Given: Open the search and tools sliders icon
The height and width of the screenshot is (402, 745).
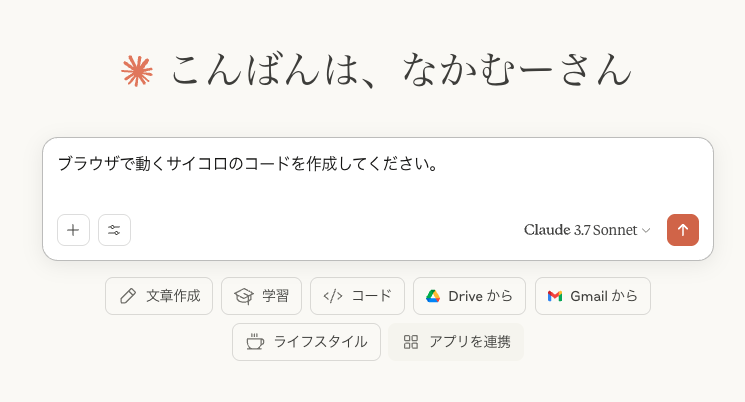Looking at the screenshot, I should coord(114,230).
